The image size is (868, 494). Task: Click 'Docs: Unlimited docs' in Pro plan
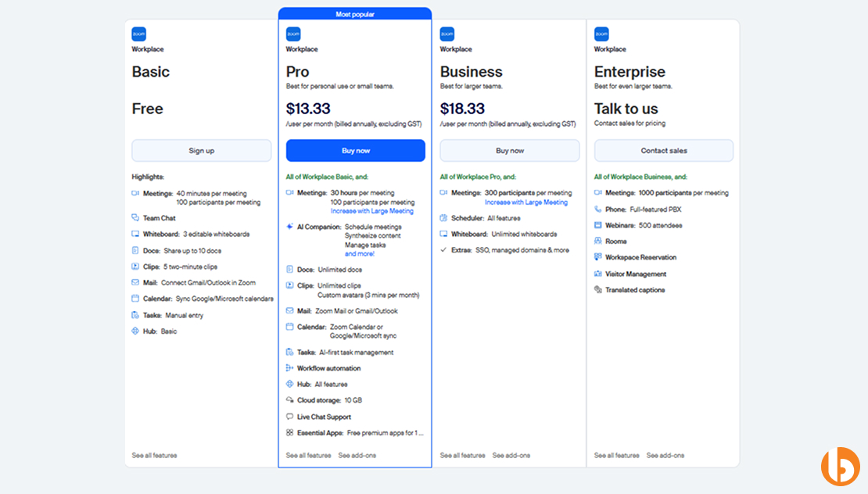tap(329, 270)
